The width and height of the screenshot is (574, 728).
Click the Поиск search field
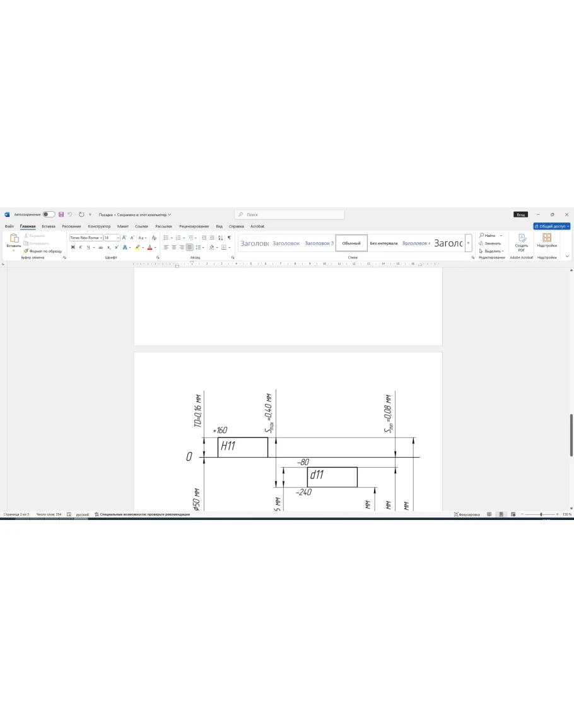tap(290, 214)
